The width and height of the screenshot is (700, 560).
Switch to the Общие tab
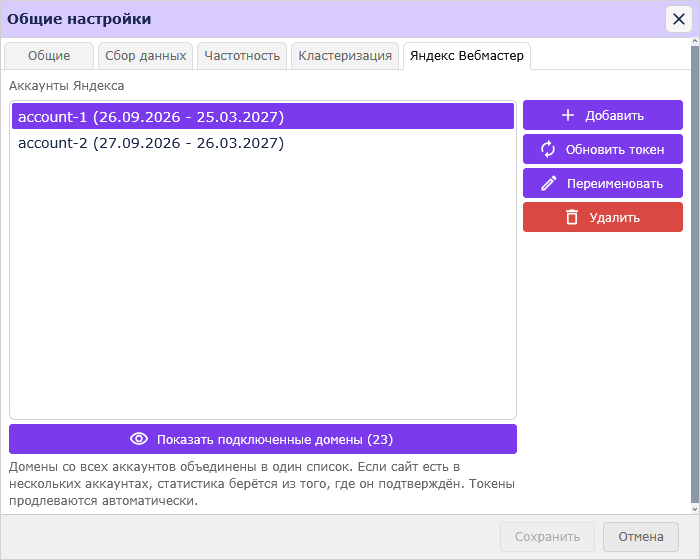point(49,56)
